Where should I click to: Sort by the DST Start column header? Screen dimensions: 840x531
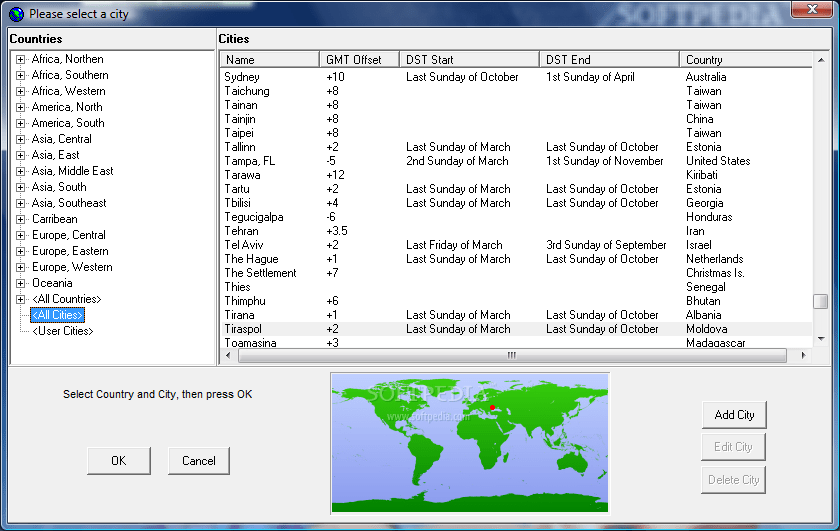(469, 59)
